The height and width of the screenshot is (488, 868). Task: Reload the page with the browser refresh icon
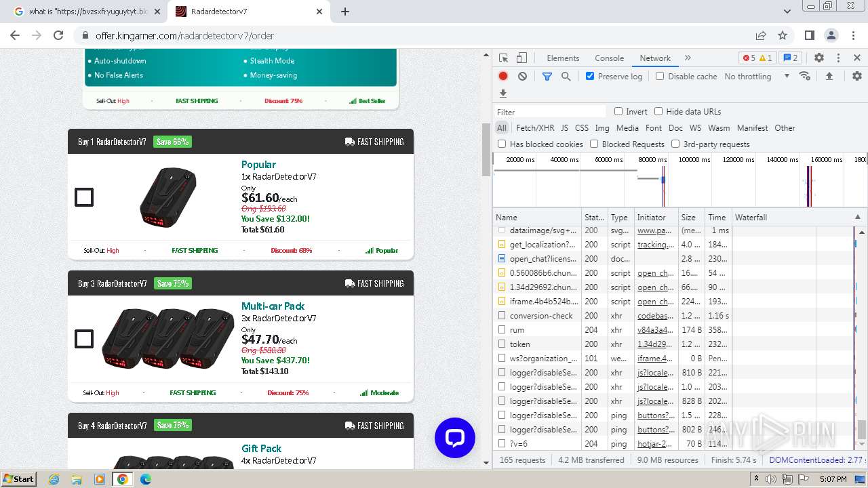coord(58,35)
